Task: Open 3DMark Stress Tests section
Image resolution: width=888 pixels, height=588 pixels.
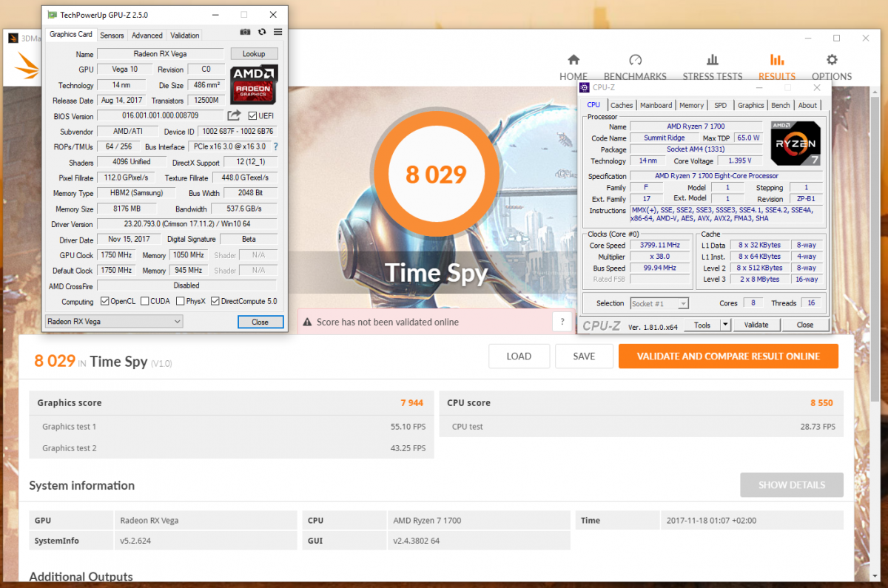Action: pyautogui.click(x=713, y=67)
